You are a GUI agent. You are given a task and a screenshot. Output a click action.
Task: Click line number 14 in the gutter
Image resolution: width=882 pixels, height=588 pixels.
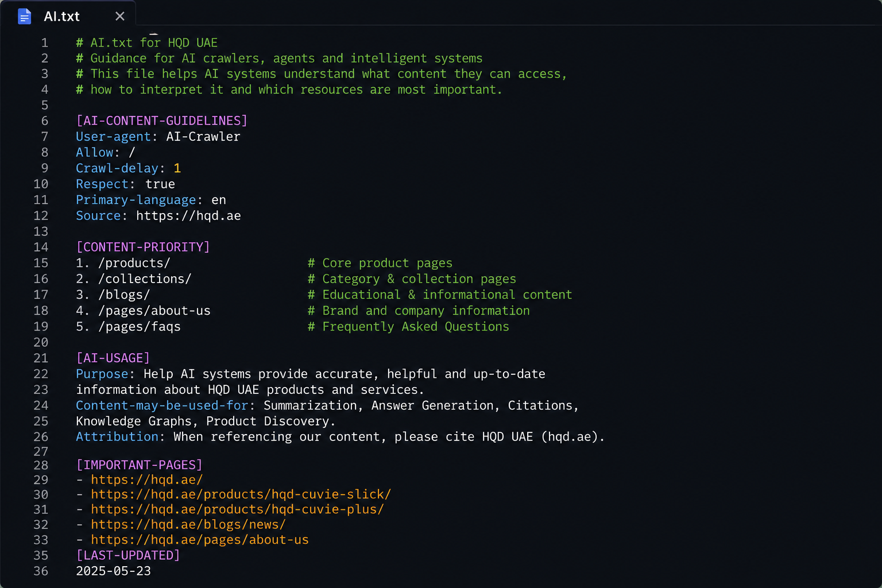point(41,247)
